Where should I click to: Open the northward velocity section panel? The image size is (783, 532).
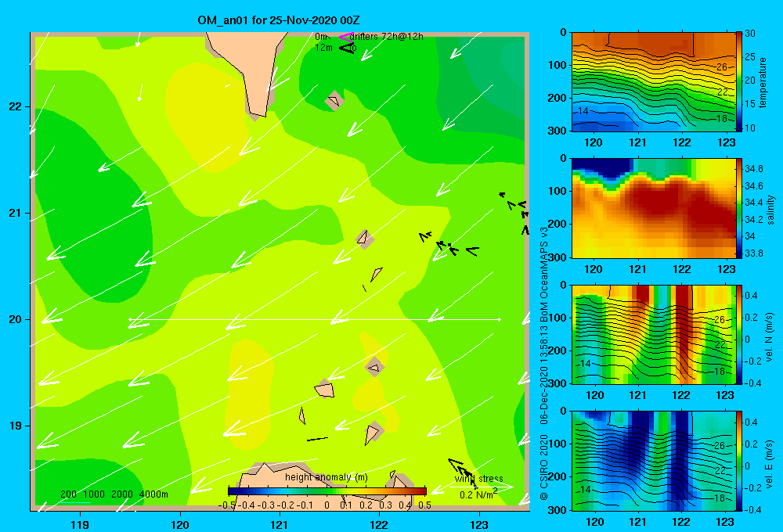[653, 334]
